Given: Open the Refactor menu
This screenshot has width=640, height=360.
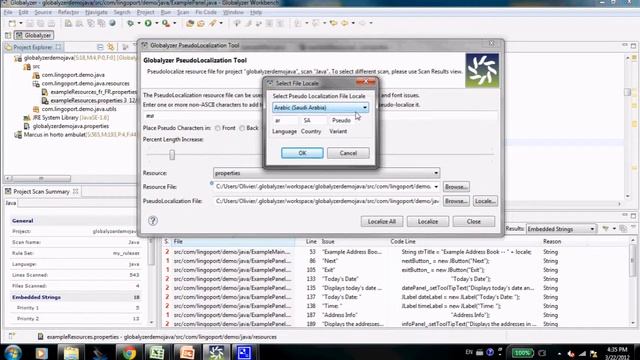Looking at the screenshot, I should [68, 12].
